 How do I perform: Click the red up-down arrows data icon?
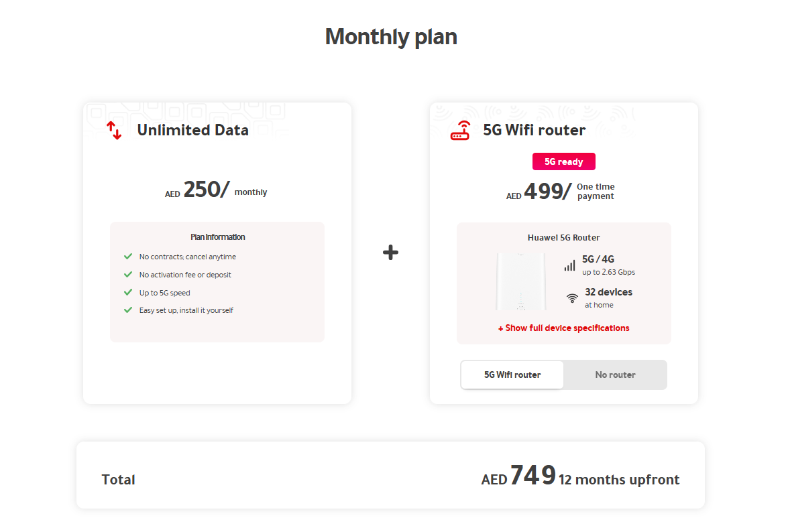coord(114,130)
